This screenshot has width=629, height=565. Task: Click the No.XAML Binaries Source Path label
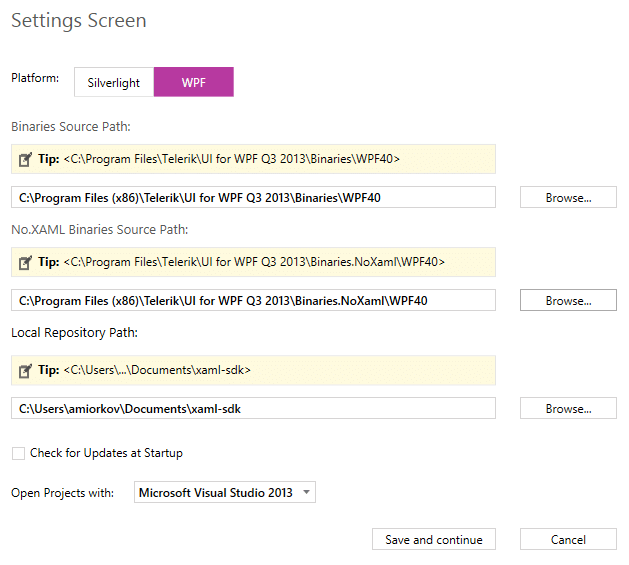99,230
